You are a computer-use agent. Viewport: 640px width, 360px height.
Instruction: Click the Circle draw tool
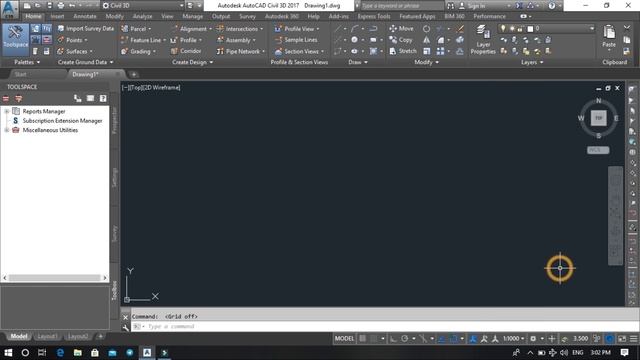click(x=354, y=40)
